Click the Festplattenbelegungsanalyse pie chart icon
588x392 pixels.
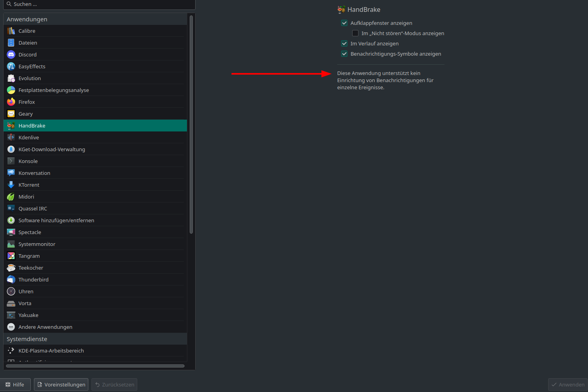pyautogui.click(x=11, y=90)
